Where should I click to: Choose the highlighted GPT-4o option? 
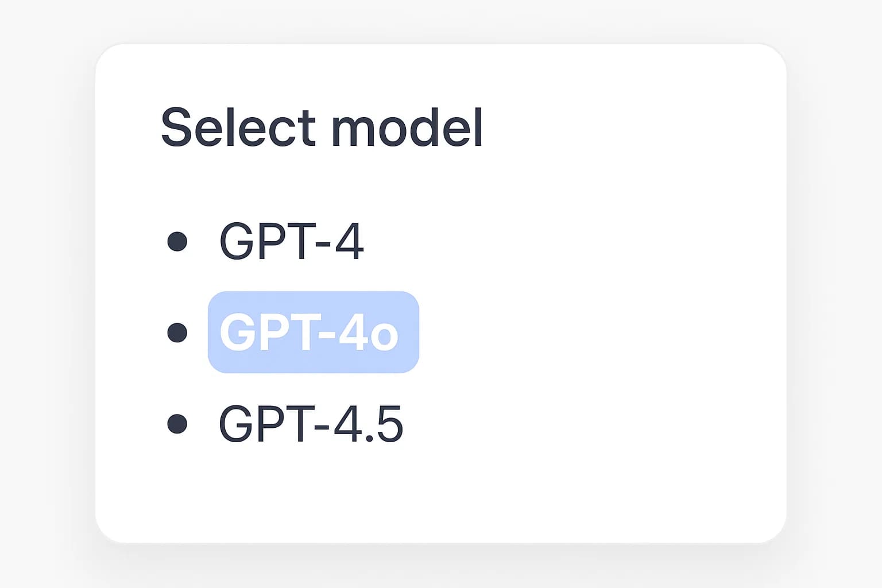pyautogui.click(x=310, y=332)
